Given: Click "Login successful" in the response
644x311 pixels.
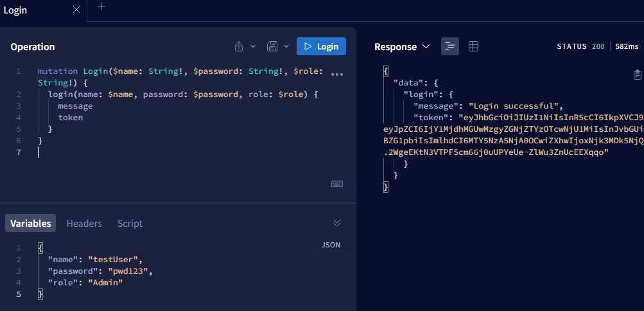Looking at the screenshot, I should pyautogui.click(x=514, y=106).
